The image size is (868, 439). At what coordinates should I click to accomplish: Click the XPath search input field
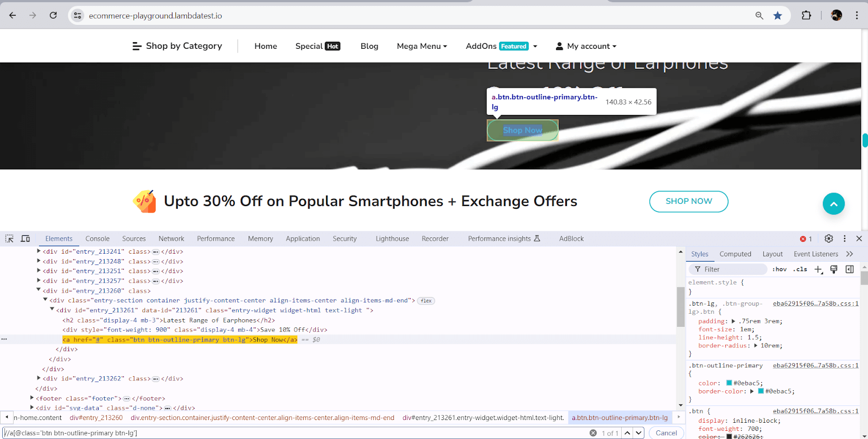(296, 433)
